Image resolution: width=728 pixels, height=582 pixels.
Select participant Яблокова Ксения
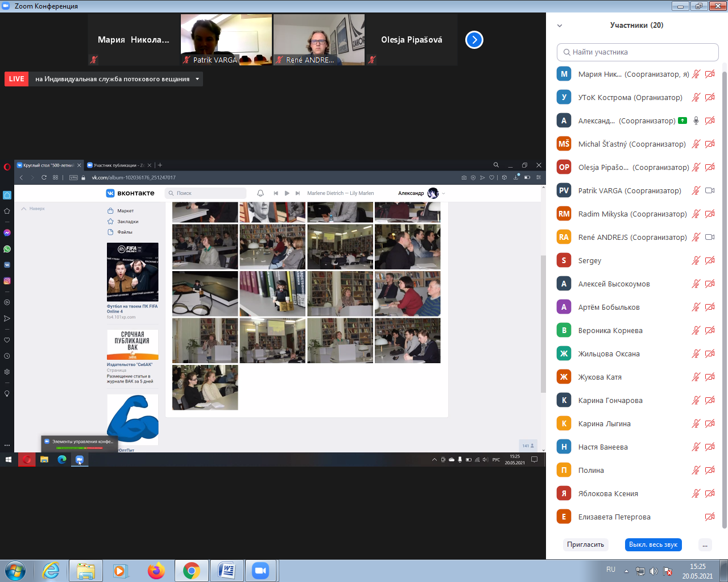[636, 493]
